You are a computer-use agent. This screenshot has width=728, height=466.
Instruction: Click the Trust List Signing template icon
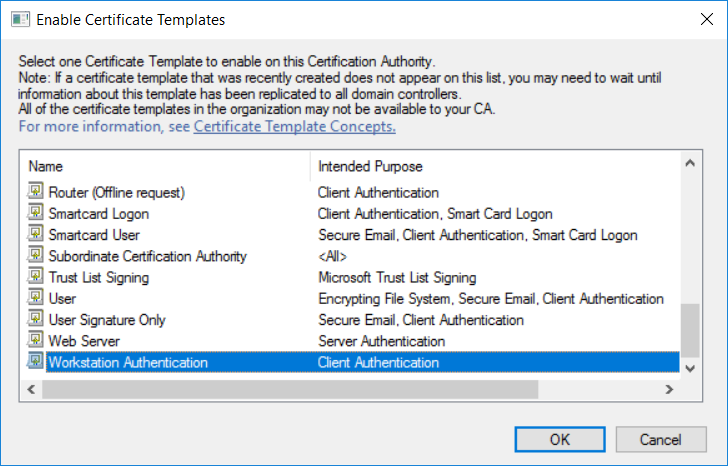coord(35,277)
